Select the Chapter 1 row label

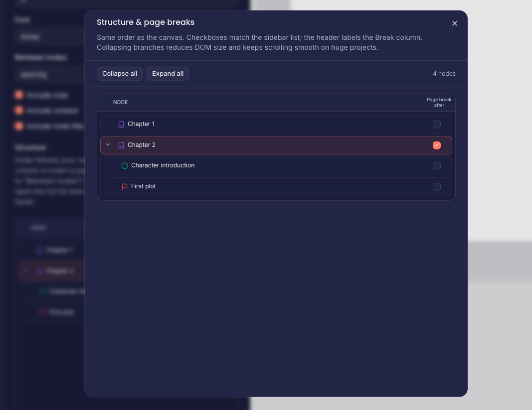[141, 124]
